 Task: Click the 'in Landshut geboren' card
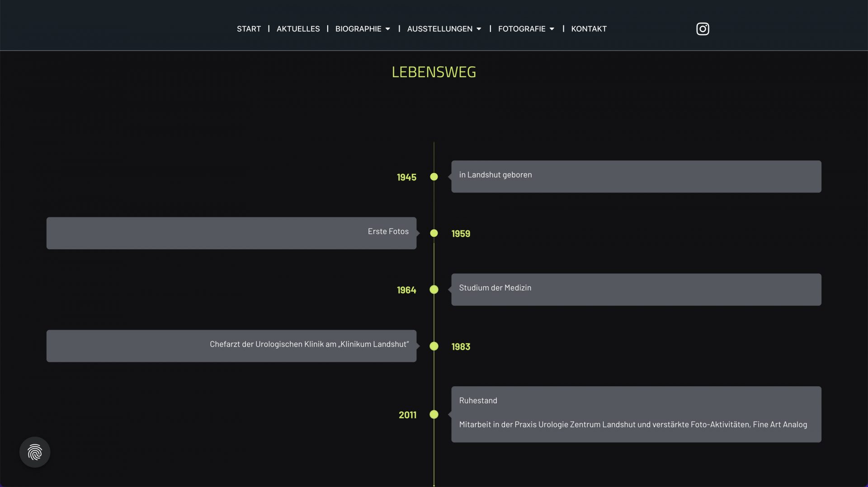pyautogui.click(x=636, y=177)
